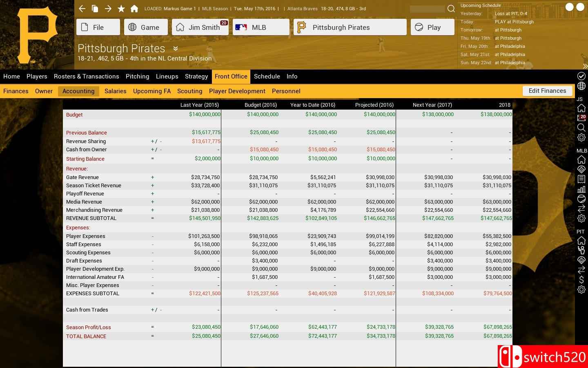Click the forward arrow navigation icon

[x=108, y=9]
